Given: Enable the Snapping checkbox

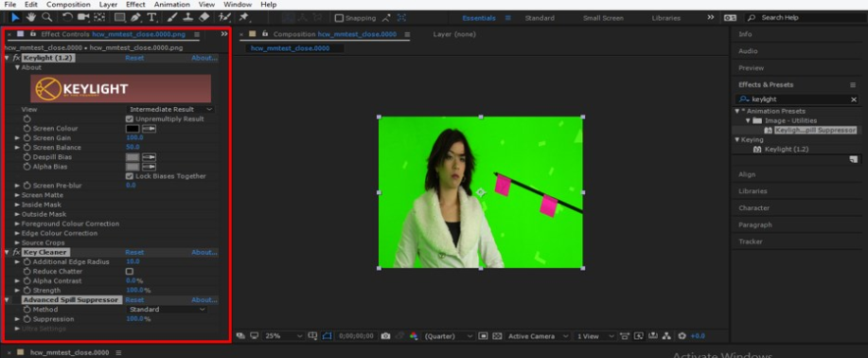Looking at the screenshot, I should [x=339, y=18].
